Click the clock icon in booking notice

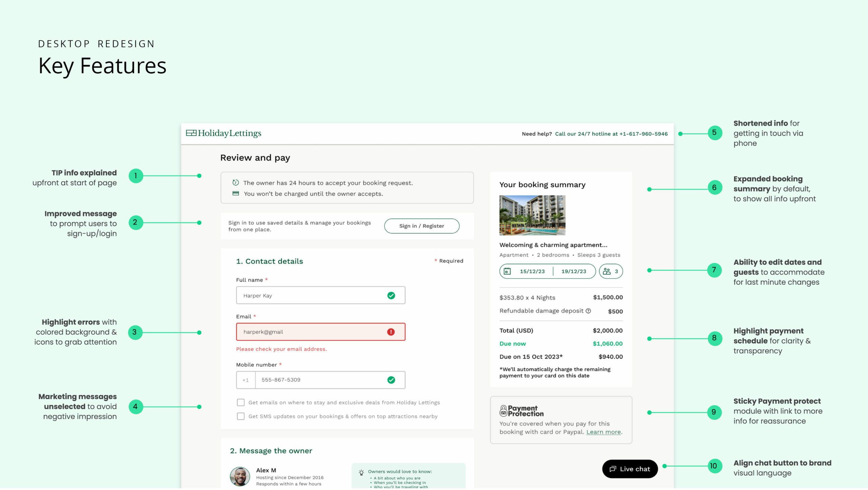pos(235,183)
